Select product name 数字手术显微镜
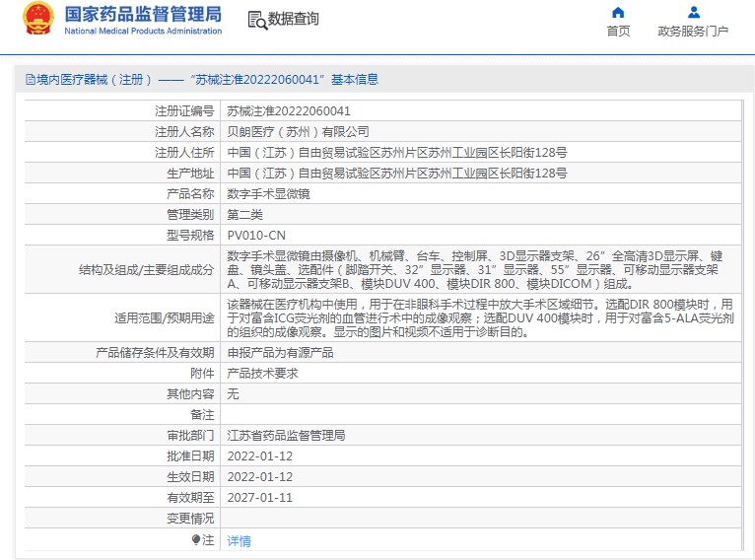This screenshot has width=755, height=560. click(269, 194)
